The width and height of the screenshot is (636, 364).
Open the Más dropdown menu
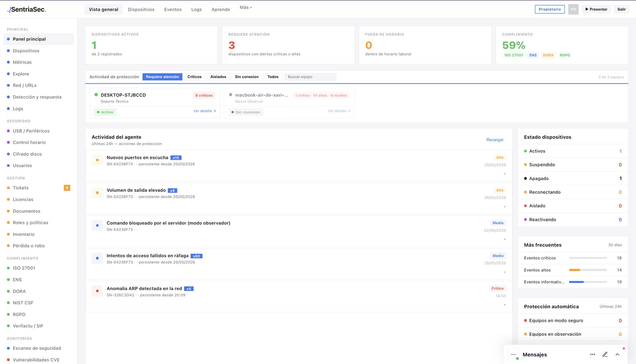point(246,8)
